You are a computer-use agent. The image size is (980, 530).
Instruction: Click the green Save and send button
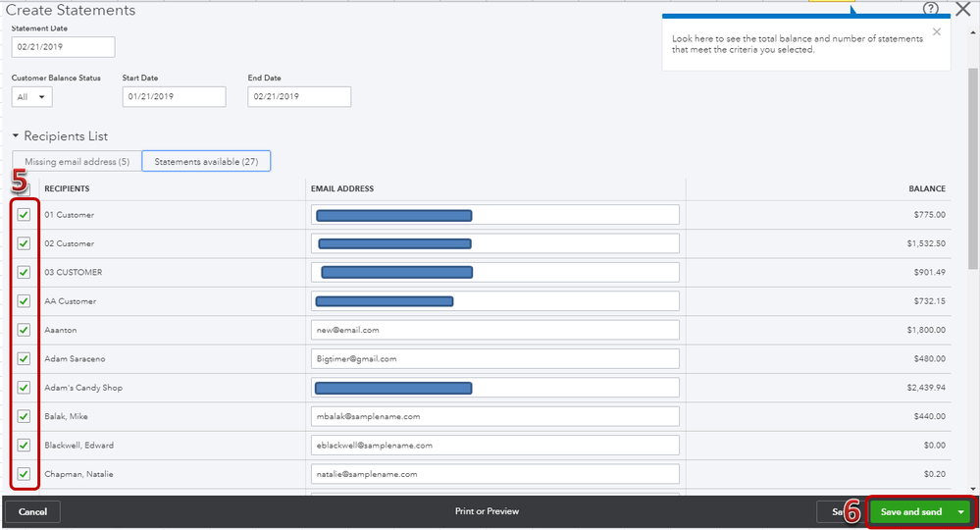pyautogui.click(x=910, y=512)
